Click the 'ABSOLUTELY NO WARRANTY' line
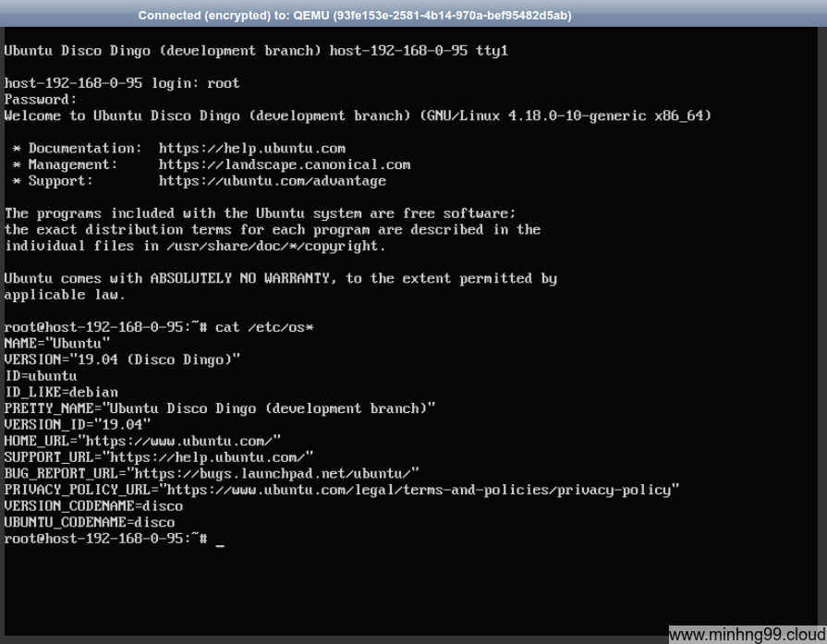The image size is (827, 644). pos(281,278)
